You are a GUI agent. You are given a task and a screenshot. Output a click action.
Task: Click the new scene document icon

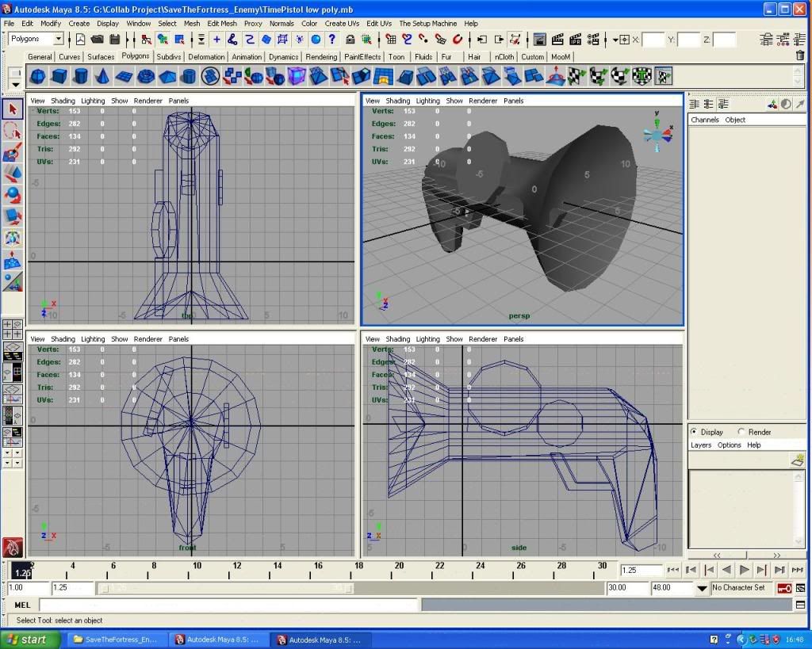tap(80, 40)
